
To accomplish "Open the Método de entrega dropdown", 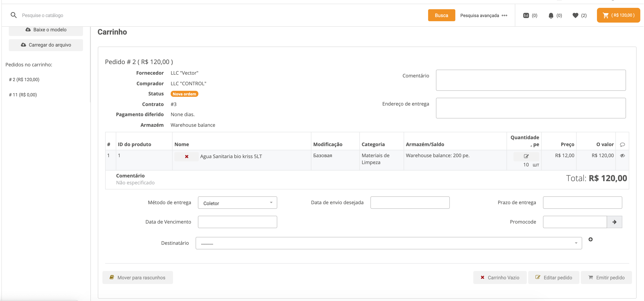I will pos(237,203).
